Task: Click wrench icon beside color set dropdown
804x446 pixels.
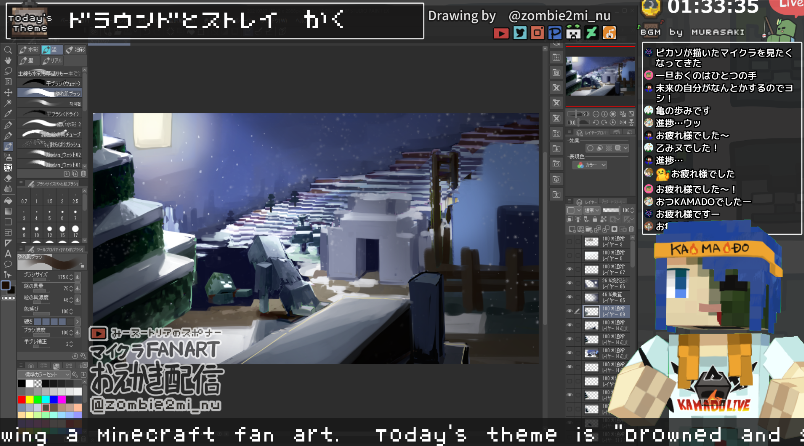Action: pos(75,375)
